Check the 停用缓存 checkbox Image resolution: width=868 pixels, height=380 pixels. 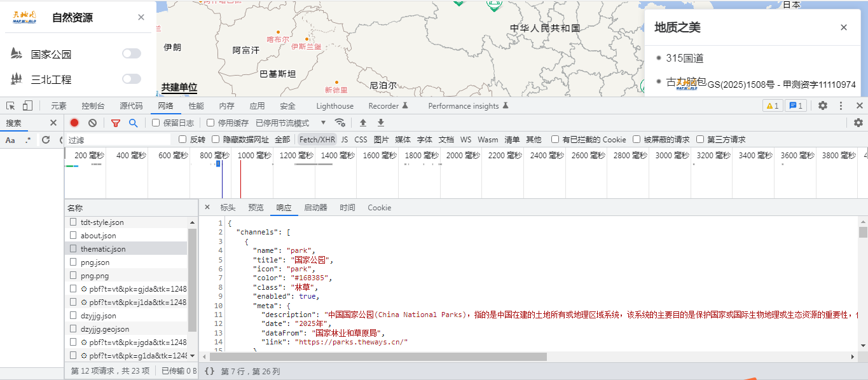click(210, 123)
